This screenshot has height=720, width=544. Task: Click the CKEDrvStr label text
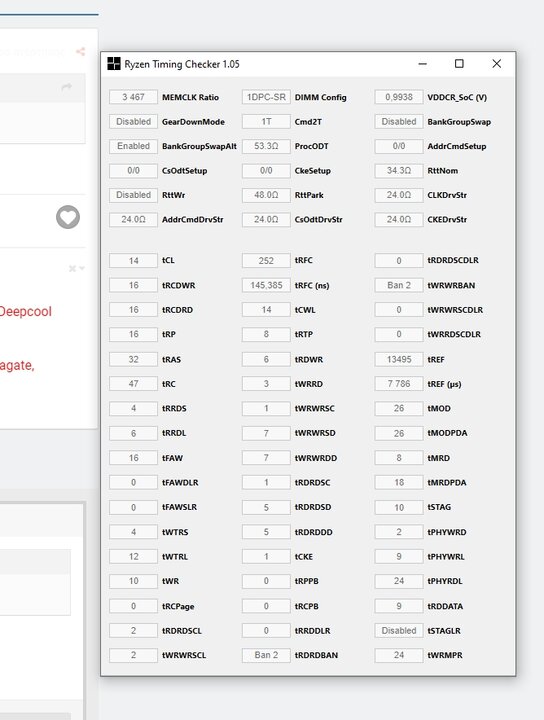pos(447,219)
